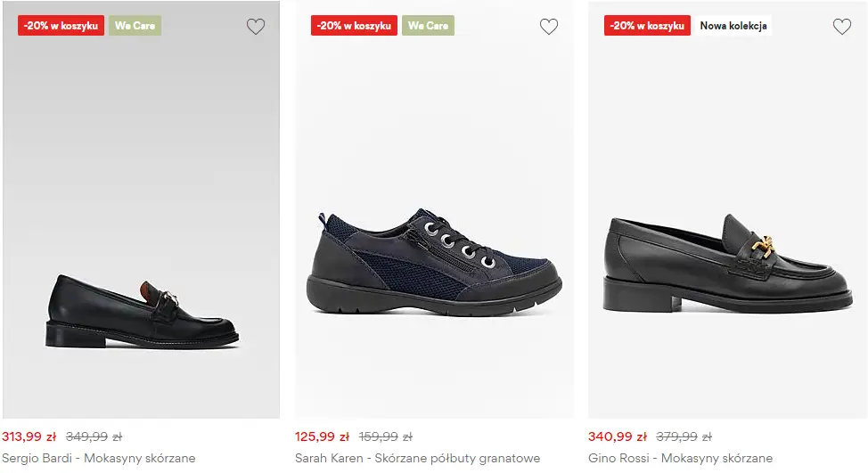Select We Care tag on Sergio Bardi loafers
868x473 pixels.
135,26
